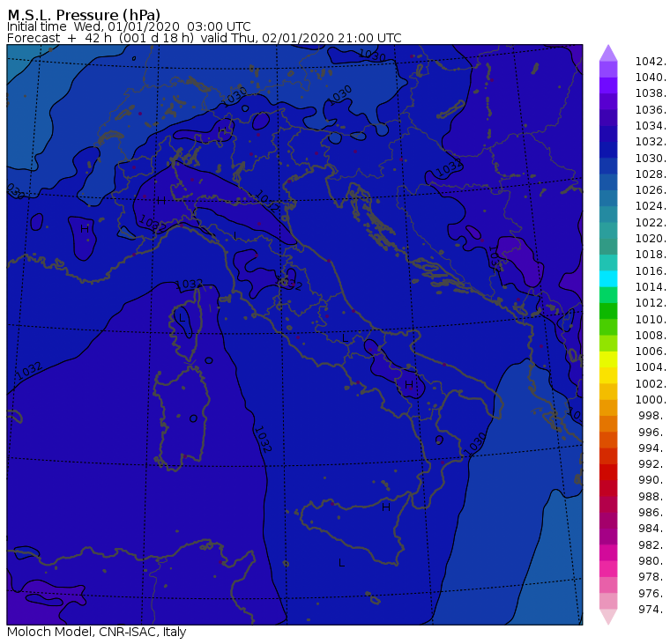The width and height of the screenshot is (670, 644).
Task: Select the legend swatch between 1032 and 1030
Action: pos(608,150)
